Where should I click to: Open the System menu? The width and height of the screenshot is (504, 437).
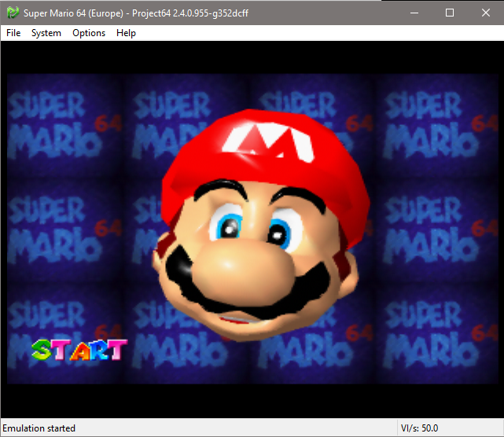coord(46,33)
